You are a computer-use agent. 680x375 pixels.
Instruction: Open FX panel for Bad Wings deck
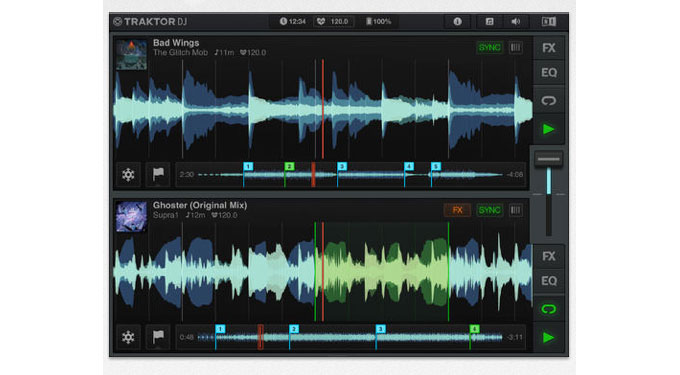click(549, 48)
